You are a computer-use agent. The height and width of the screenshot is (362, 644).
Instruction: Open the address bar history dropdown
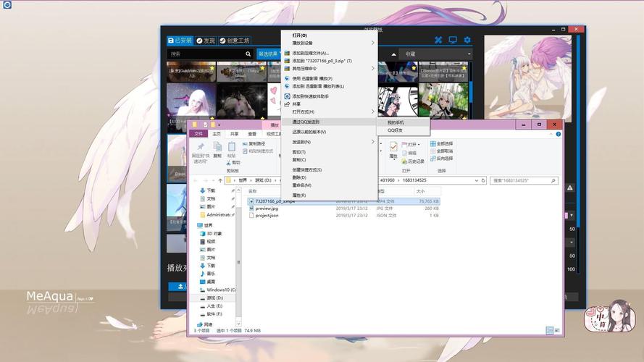[477, 180]
